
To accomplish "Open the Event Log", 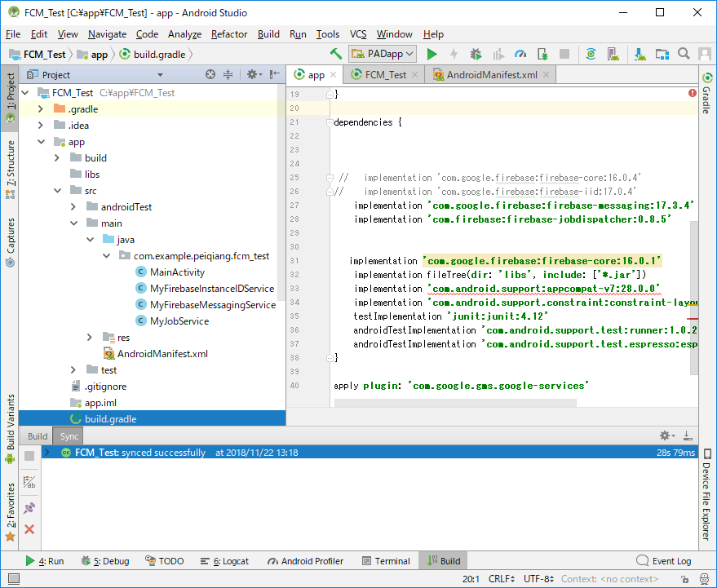I will point(664,561).
